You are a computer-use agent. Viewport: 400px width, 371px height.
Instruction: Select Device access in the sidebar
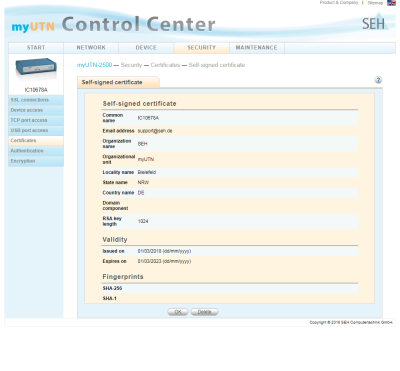pos(36,110)
